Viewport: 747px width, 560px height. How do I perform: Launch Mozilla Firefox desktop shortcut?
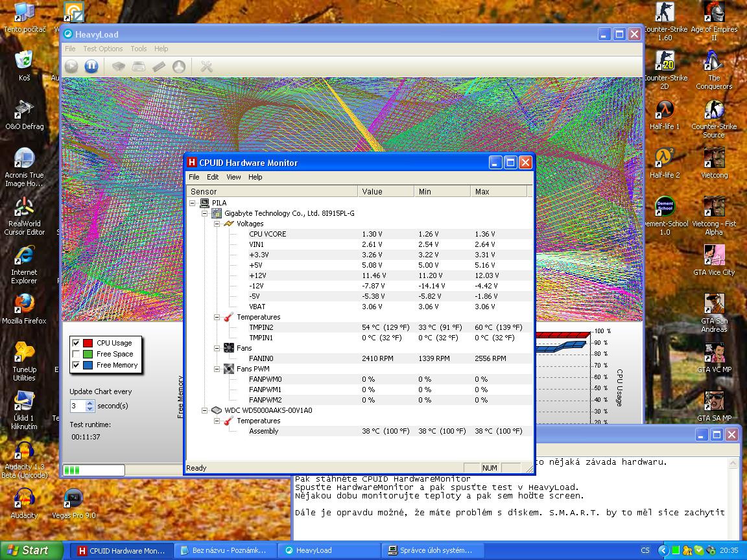[24, 310]
